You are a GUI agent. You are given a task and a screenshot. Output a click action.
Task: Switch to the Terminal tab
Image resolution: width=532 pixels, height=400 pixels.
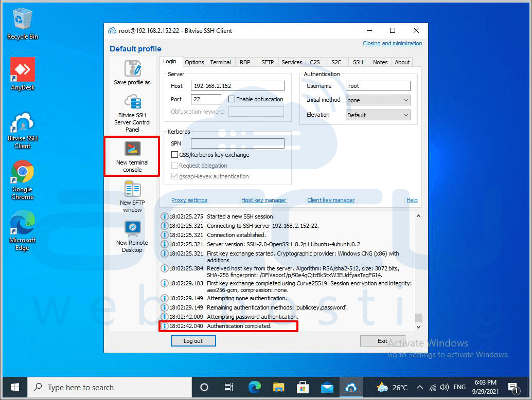coord(220,62)
